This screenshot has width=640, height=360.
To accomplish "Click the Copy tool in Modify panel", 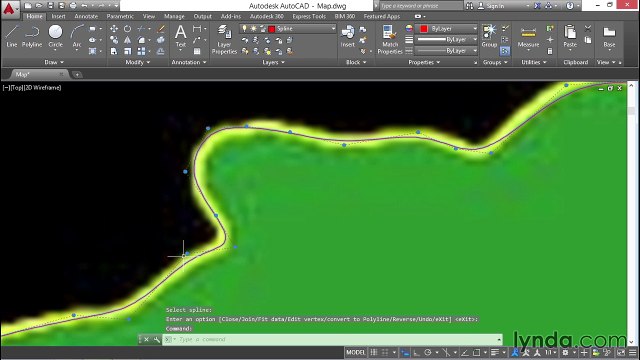I will [x=114, y=40].
